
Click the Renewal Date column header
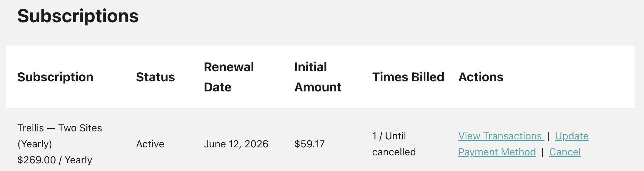tap(229, 77)
